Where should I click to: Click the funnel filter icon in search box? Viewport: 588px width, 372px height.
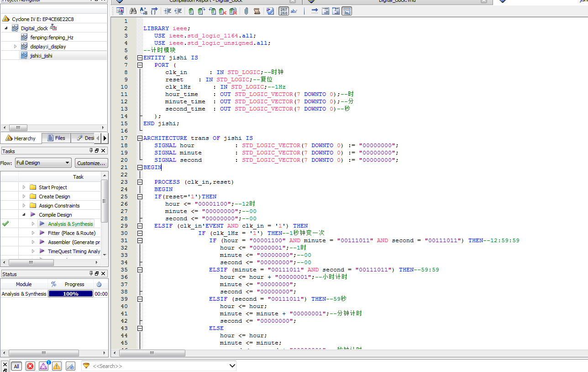pos(86,366)
